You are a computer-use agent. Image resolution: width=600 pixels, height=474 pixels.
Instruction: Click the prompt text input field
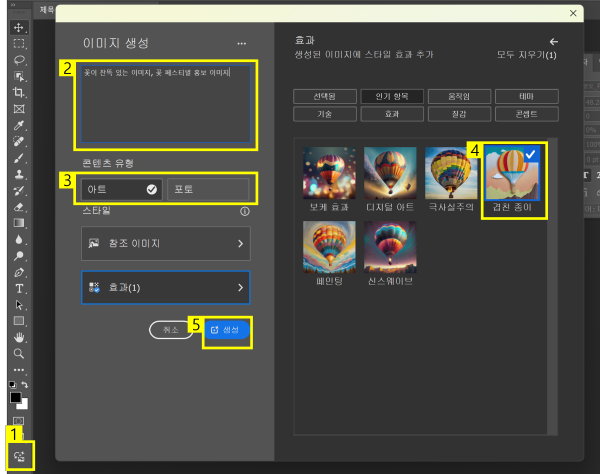pyautogui.click(x=166, y=104)
